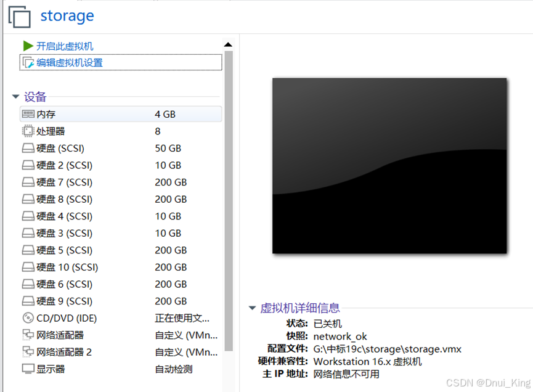
Task: Click the edit VM settings pencil icon
Action: coord(28,62)
